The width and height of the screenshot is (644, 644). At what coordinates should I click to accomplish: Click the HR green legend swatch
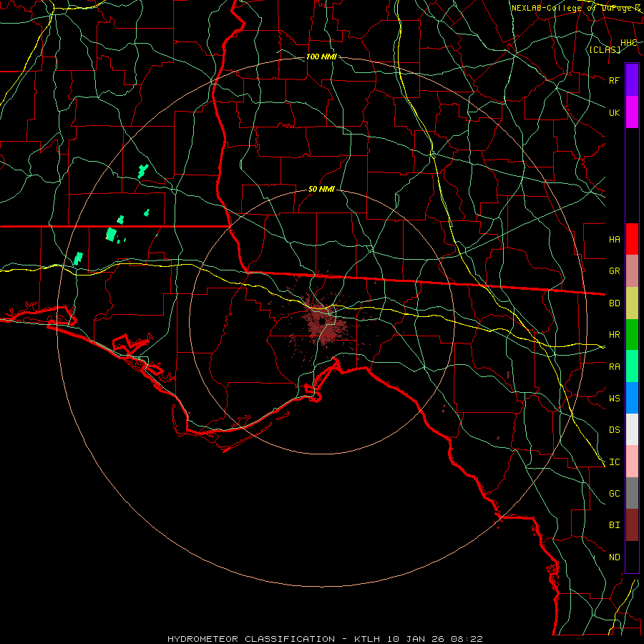point(632,334)
